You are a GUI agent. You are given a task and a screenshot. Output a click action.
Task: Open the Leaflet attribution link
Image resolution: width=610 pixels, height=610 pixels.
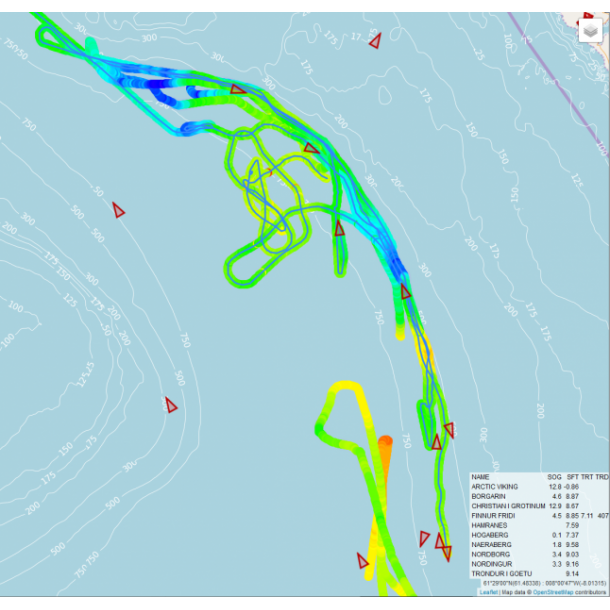488,592
